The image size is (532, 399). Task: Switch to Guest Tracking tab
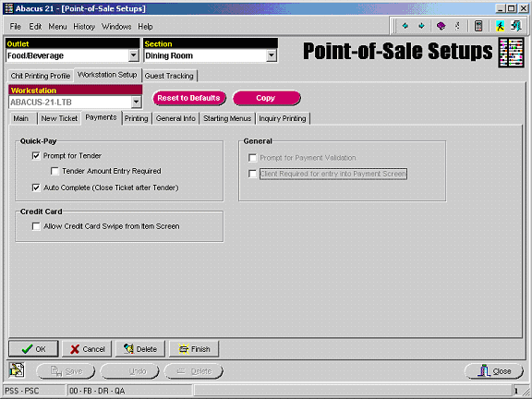(x=169, y=76)
